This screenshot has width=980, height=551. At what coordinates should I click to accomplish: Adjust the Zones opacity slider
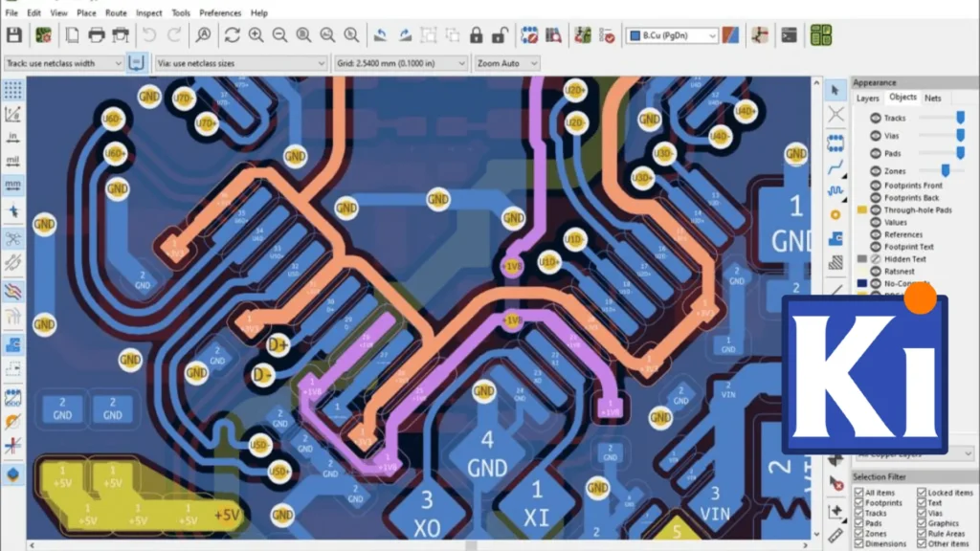pyautogui.click(x=945, y=170)
